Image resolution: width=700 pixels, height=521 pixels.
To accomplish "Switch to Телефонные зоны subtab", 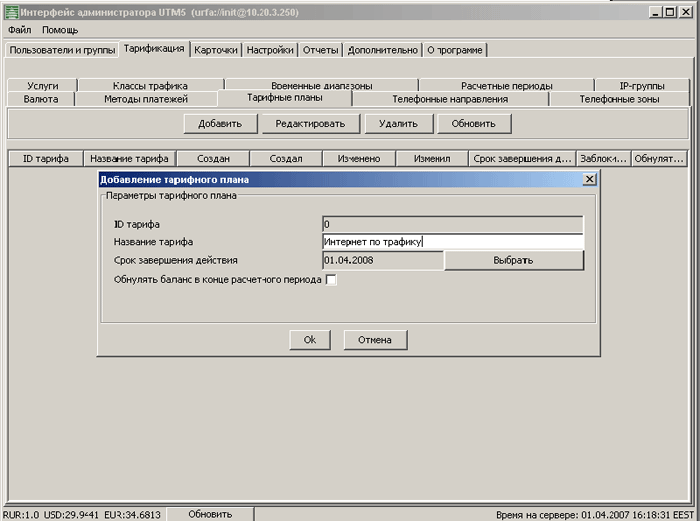I will (x=619, y=99).
